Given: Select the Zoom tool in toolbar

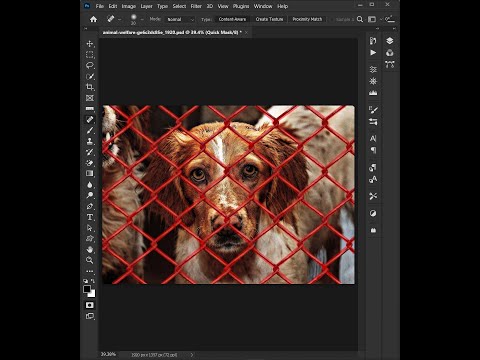Looking at the screenshot, I should pyautogui.click(x=90, y=260).
